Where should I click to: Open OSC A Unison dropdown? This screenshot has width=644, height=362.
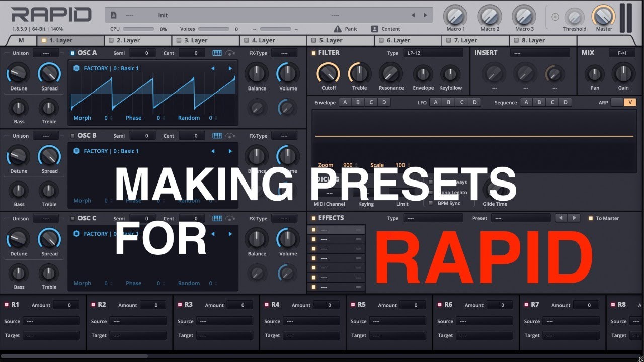46,53
